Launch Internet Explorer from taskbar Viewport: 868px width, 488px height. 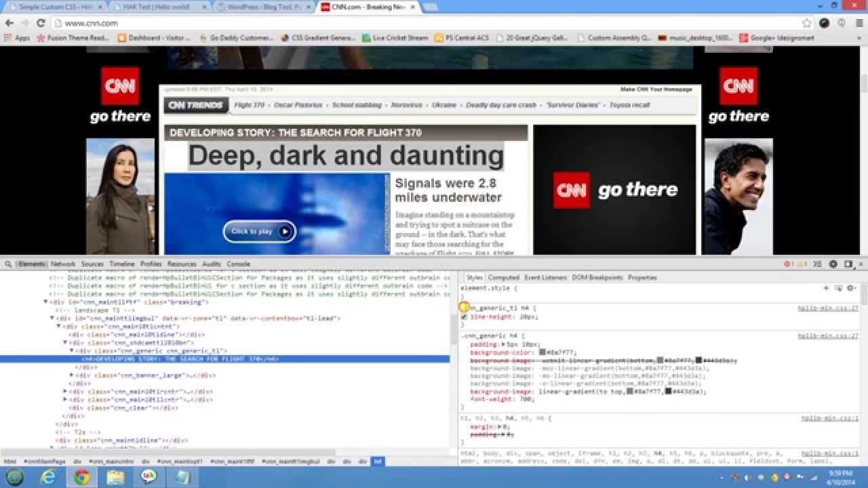pos(48,477)
